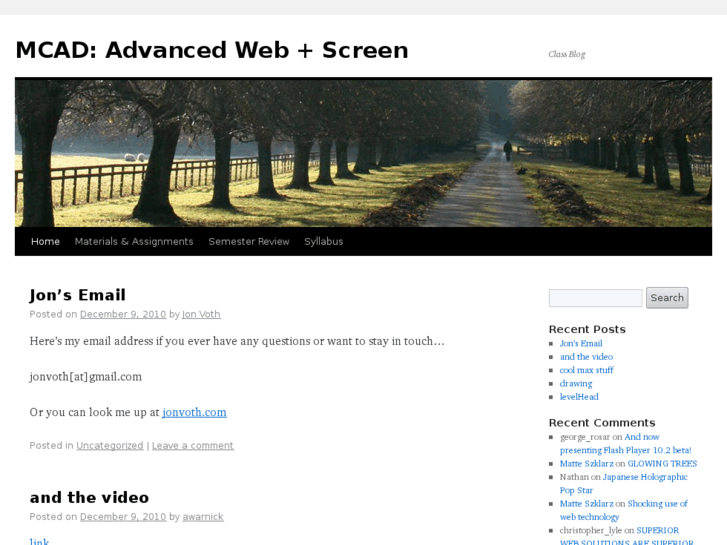Open the Materials & Assignments page
Image resolution: width=727 pixels, height=545 pixels.
pyautogui.click(x=134, y=241)
